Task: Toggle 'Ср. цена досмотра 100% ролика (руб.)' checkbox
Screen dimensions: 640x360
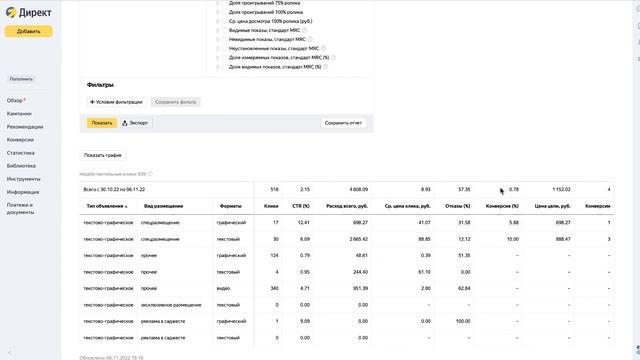Action: click(x=224, y=21)
